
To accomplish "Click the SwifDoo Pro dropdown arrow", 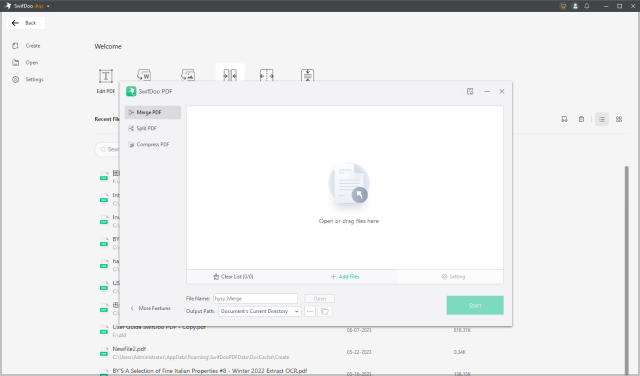I will [x=48, y=6].
